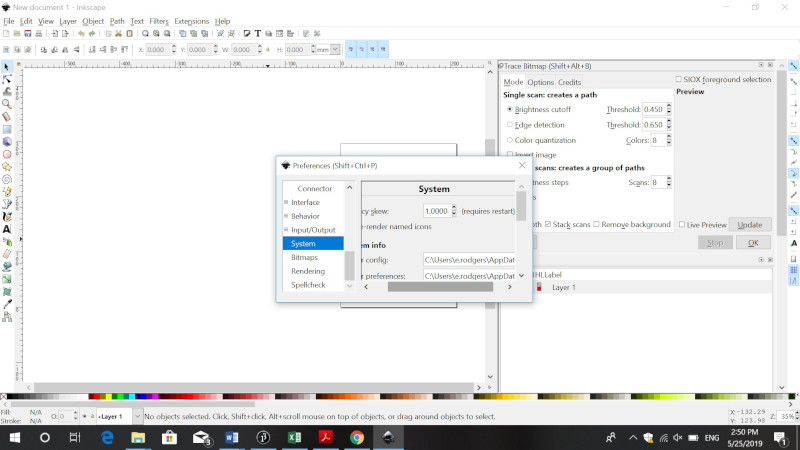Select the Mesh gradient tool
Image resolution: width=800 pixels, height=450 pixels.
coord(7,292)
